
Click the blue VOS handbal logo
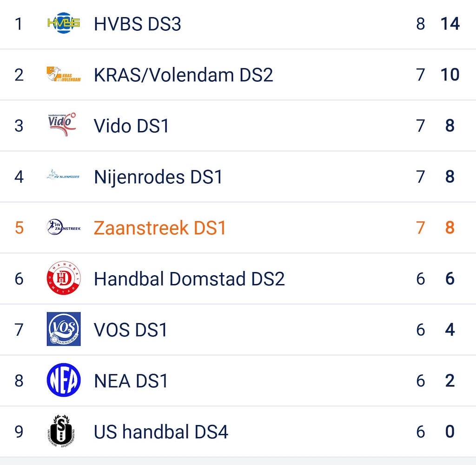pos(64,329)
